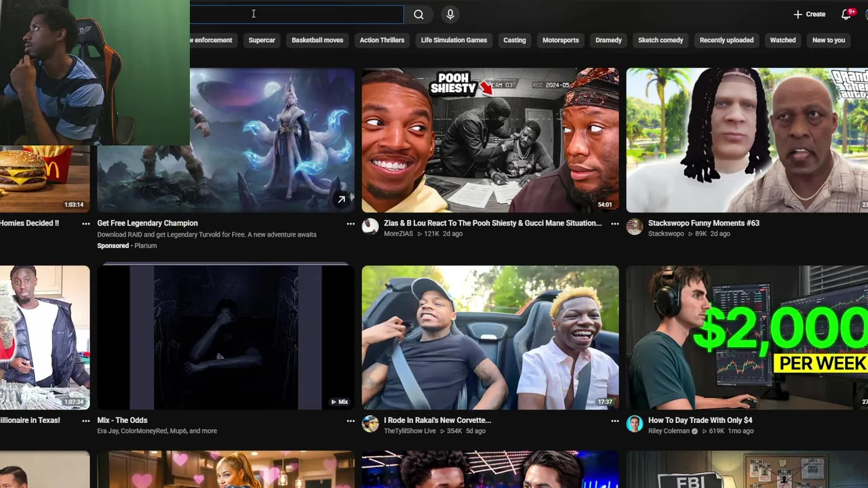
Task: Click the Stackswopo channel name
Action: (666, 234)
